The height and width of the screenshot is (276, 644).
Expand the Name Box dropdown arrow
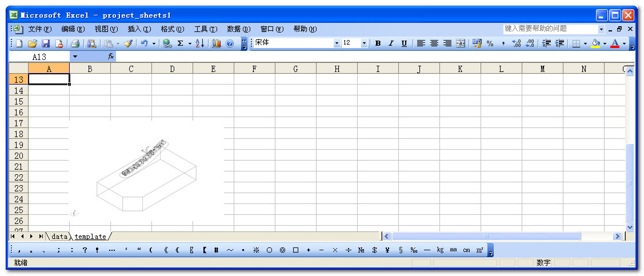click(x=75, y=57)
